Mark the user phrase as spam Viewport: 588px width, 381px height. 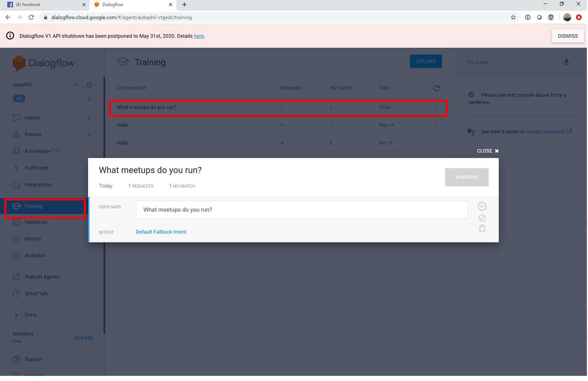coord(482,218)
